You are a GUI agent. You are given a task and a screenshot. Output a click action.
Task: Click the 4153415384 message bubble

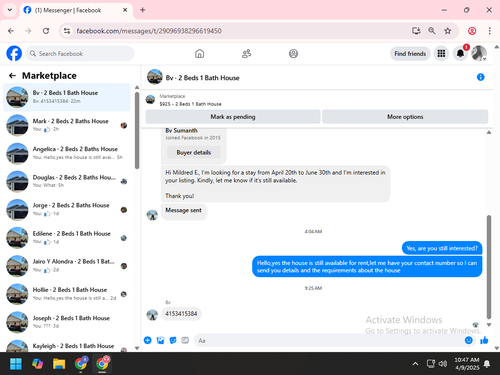[181, 314]
